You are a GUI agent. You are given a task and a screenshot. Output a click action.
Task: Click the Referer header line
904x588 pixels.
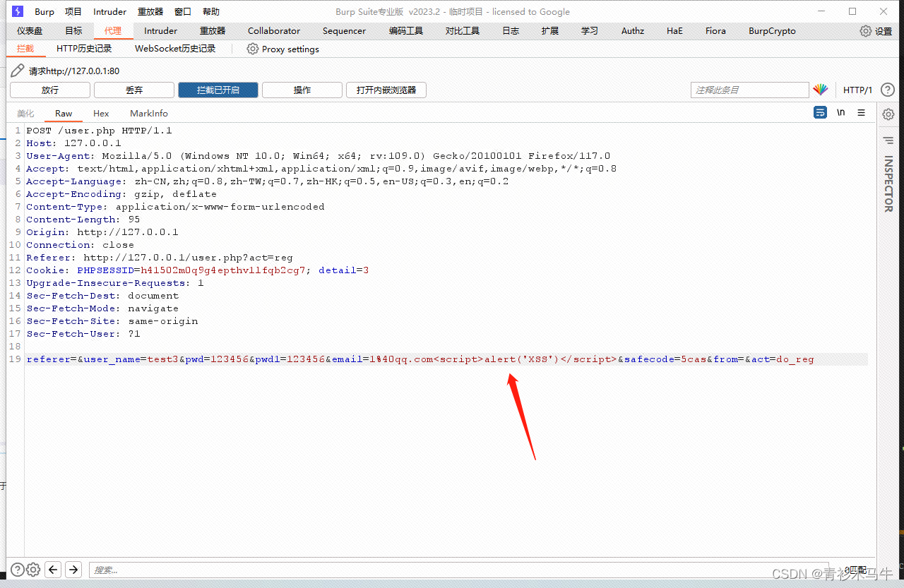coord(160,258)
